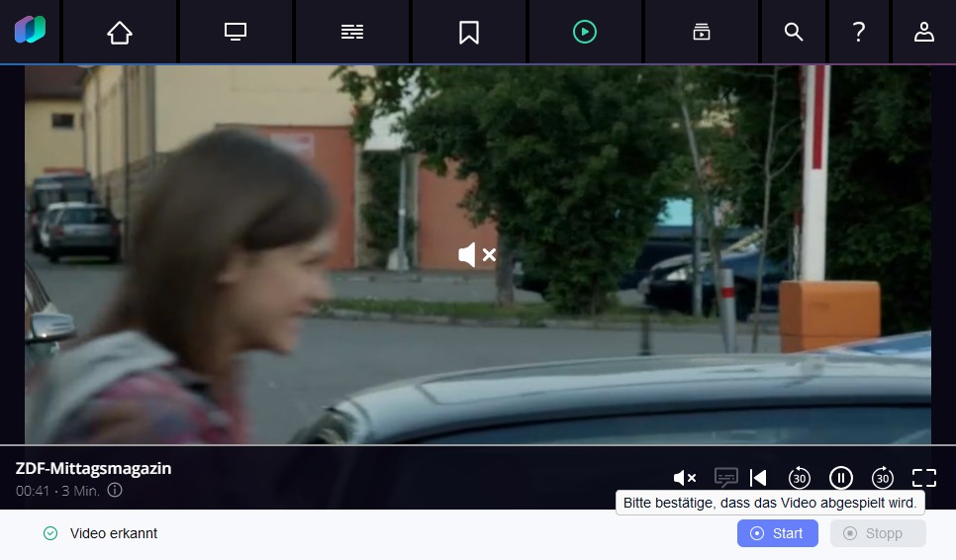The image size is (956, 560).
Task: Click the ZDF-Mittagsmagazin title
Action: click(x=93, y=468)
